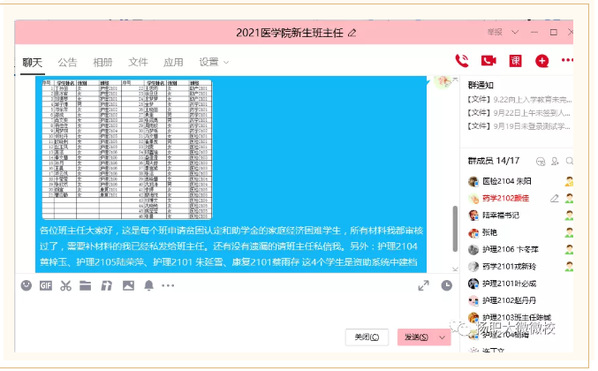598x371 pixels.
Task: Open the spreadsheet image thumbnail in chat
Action: click(127, 149)
